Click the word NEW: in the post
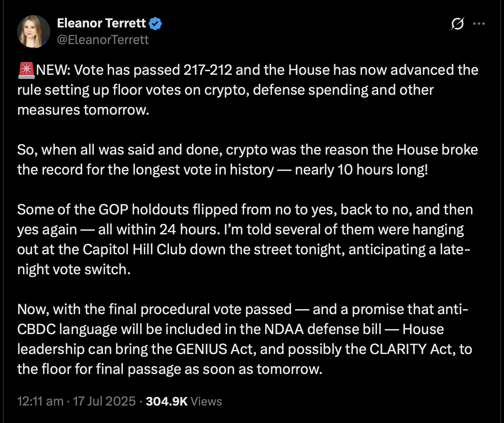The width and height of the screenshot is (504, 423). tap(54, 70)
